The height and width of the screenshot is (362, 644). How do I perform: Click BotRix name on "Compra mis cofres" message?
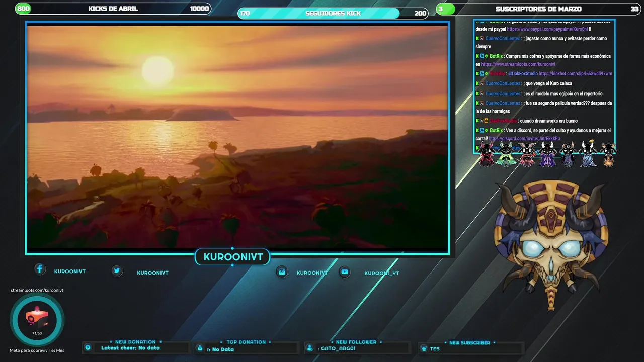tap(496, 56)
